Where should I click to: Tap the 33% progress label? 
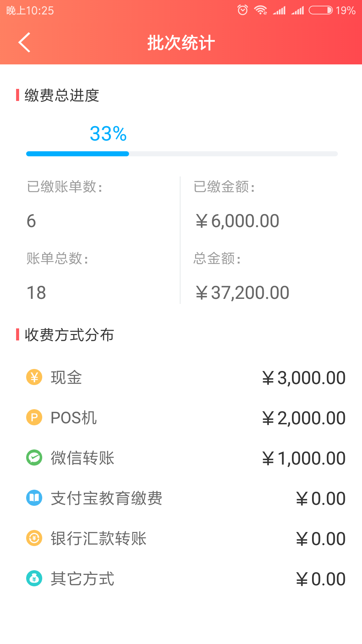(108, 134)
